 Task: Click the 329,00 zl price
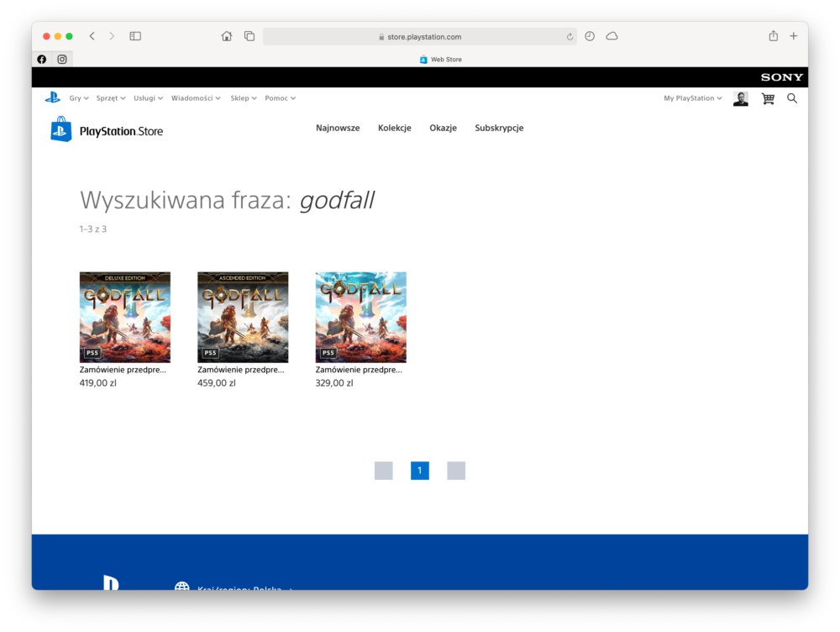334,382
